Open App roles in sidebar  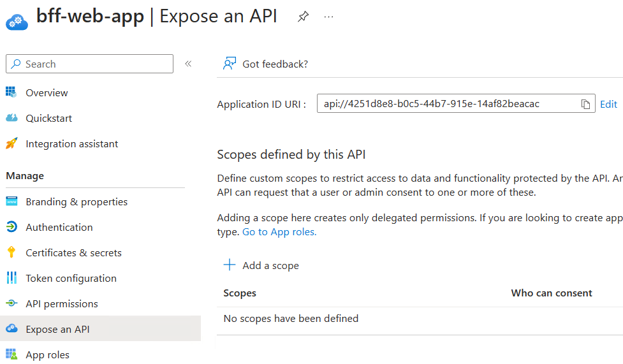point(48,354)
